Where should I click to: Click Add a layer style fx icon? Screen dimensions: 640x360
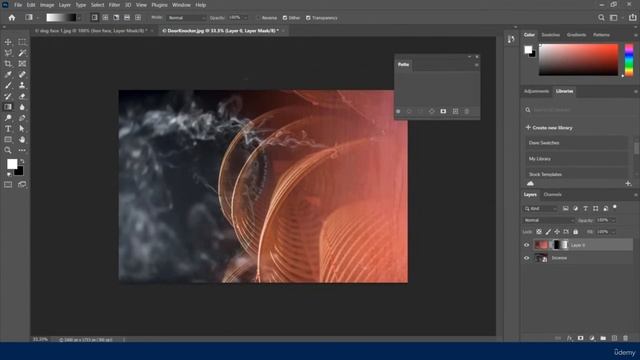[569, 338]
